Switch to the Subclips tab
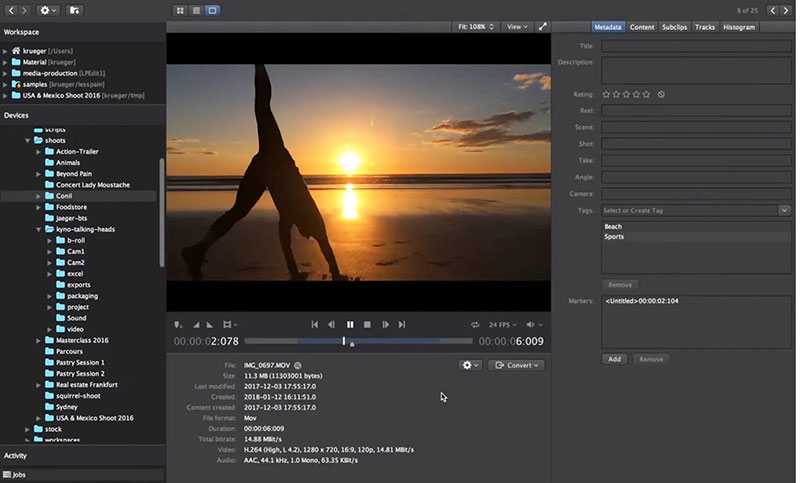Viewport: 800px width, 483px height. (675, 27)
